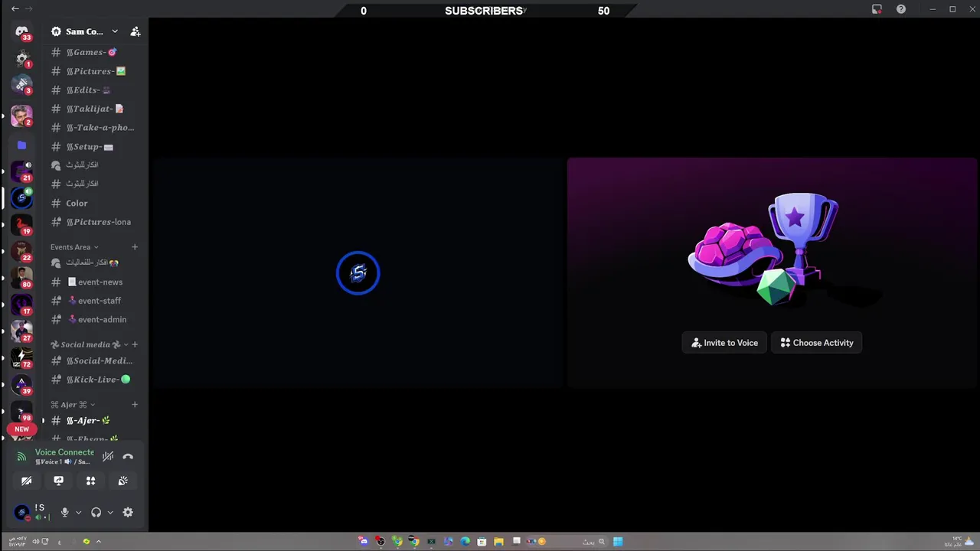980x551 pixels.
Task: Open the activities launcher icon in voice panel
Action: (x=90, y=481)
